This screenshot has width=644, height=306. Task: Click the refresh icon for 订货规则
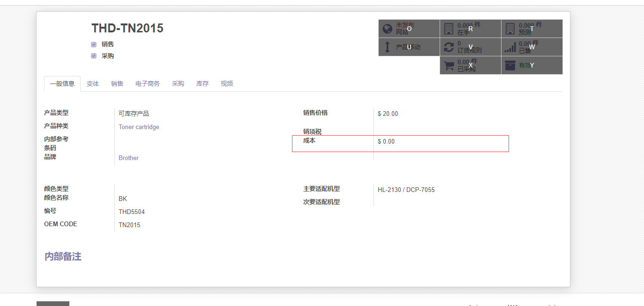point(449,47)
